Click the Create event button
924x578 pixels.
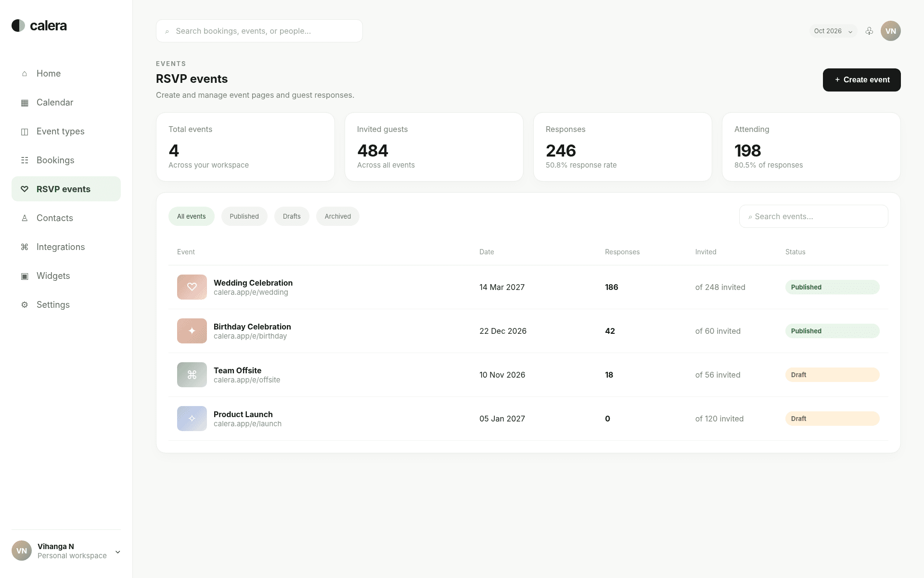861,80
